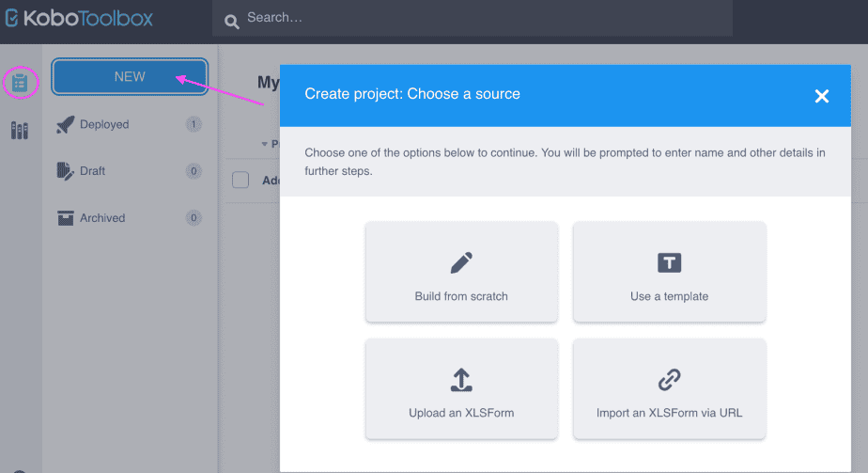This screenshot has width=868, height=473.
Task: Click the upload arrow icon for XLSForm
Action: (x=461, y=379)
